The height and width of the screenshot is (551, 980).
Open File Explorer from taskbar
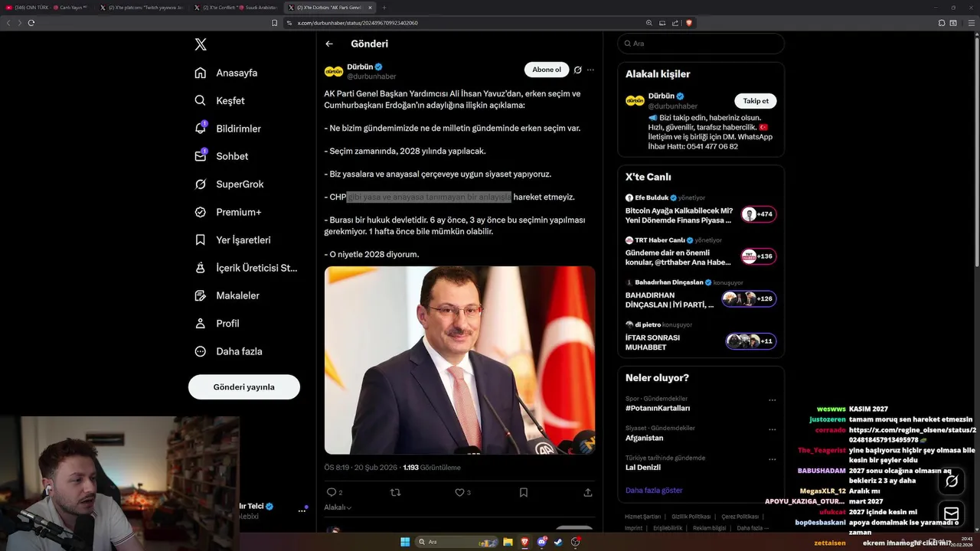(508, 542)
